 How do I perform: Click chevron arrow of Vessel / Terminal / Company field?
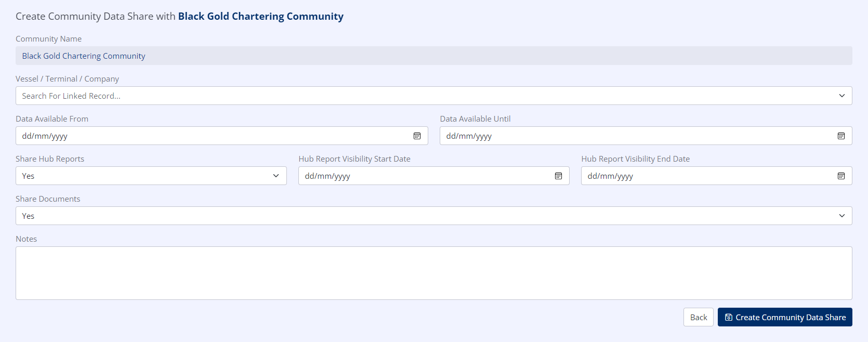pyautogui.click(x=841, y=96)
